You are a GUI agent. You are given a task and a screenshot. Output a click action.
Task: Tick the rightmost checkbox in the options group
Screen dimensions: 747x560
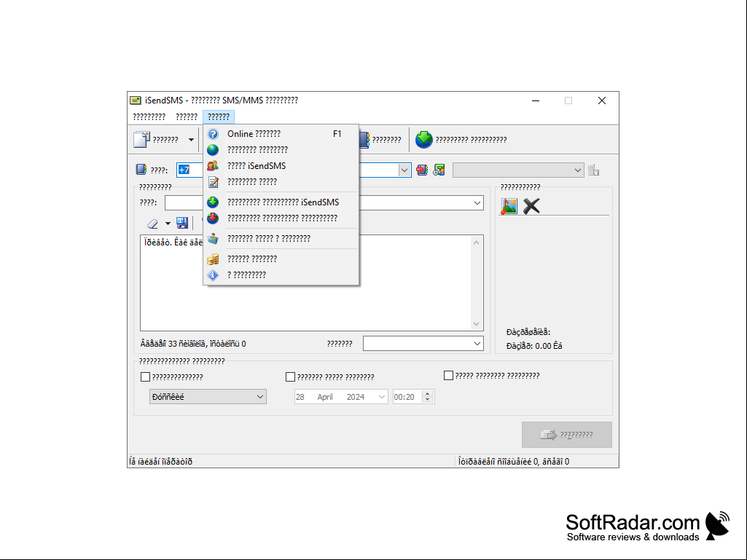(448, 376)
